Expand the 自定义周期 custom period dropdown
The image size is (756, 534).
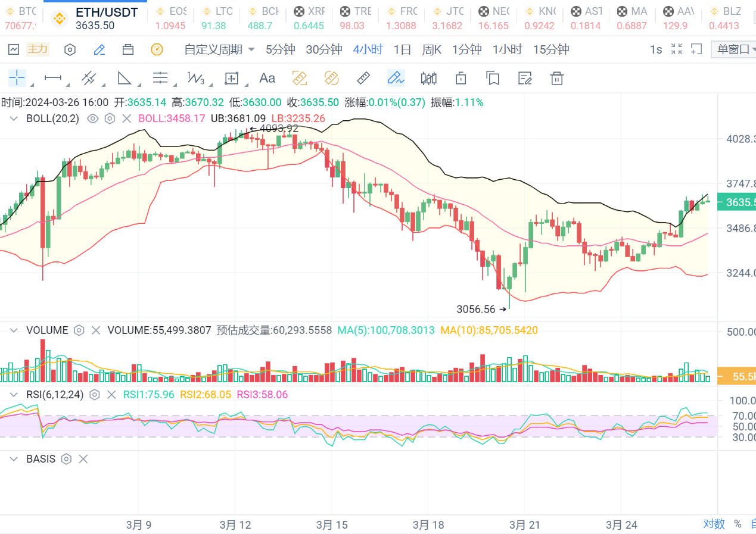219,49
